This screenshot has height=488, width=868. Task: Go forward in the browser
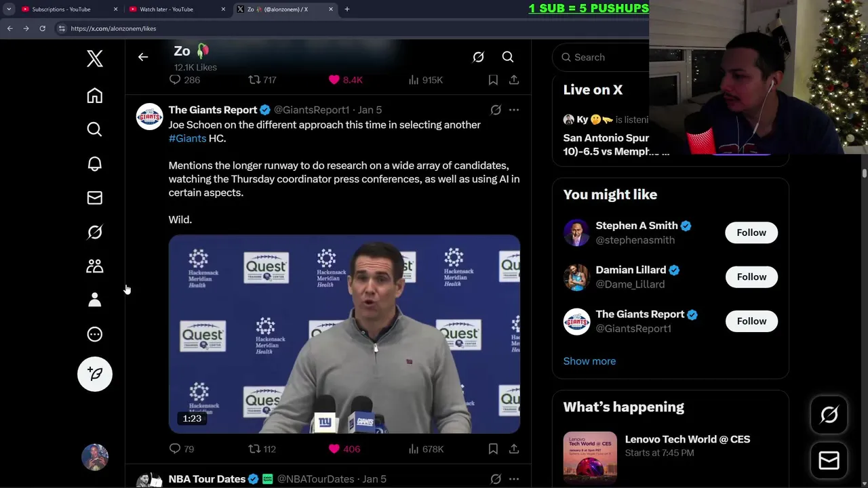[26, 28]
